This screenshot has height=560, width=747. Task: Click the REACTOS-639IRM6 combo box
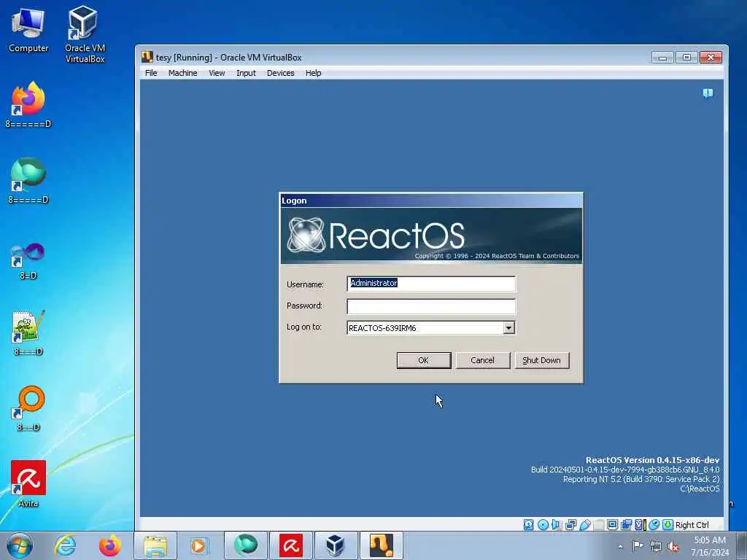click(x=431, y=327)
